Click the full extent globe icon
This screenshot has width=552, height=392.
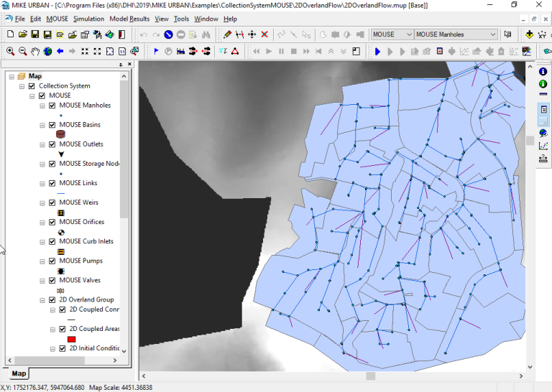(x=47, y=51)
